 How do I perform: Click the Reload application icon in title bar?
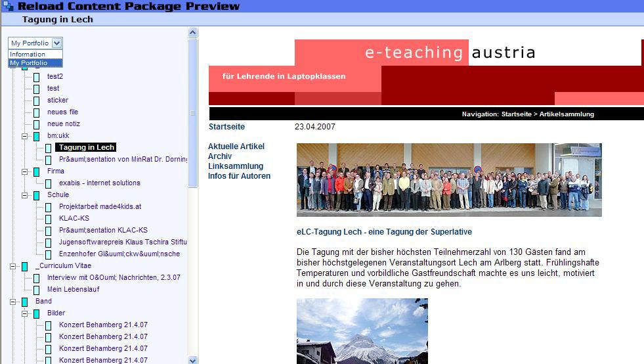[x=8, y=6]
